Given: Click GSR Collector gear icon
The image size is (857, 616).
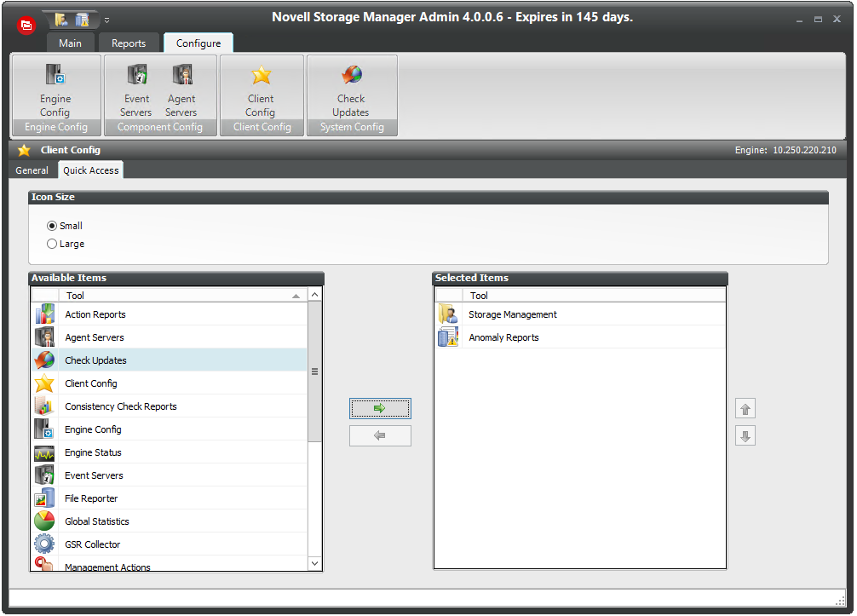Looking at the screenshot, I should pos(44,544).
